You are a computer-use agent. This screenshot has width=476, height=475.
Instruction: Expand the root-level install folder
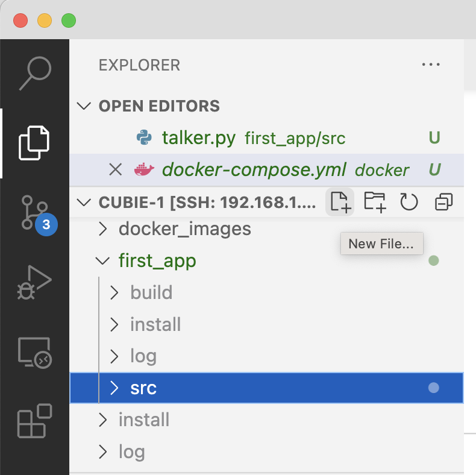[x=103, y=420]
